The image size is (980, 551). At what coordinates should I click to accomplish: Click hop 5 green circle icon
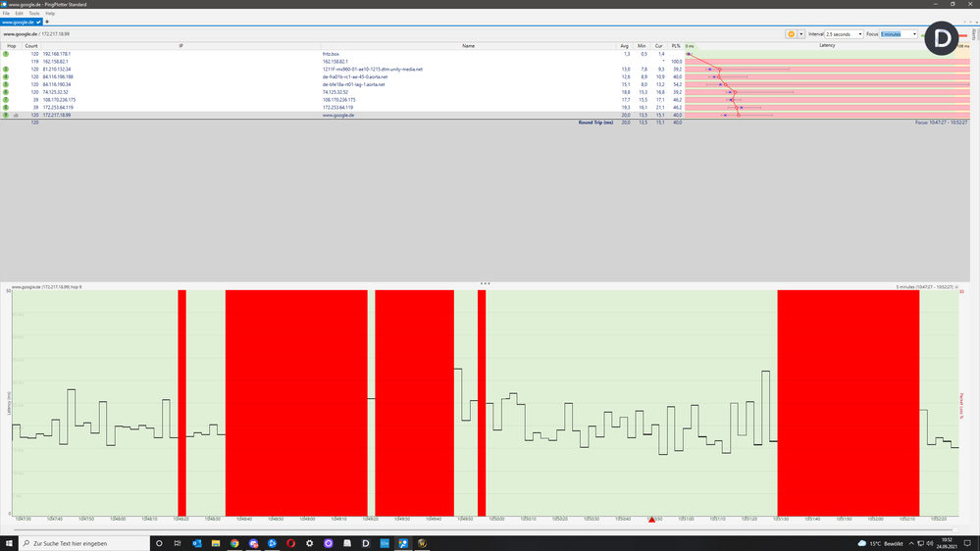6,84
